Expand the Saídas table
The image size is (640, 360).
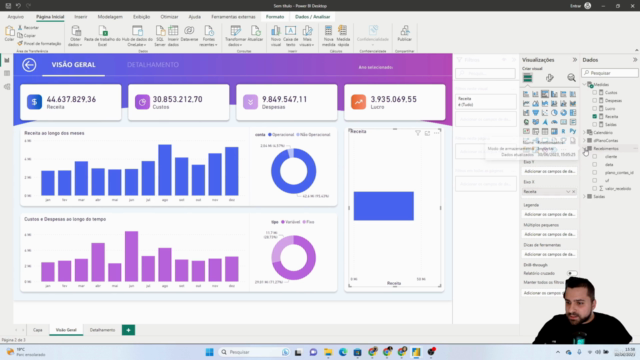584,197
